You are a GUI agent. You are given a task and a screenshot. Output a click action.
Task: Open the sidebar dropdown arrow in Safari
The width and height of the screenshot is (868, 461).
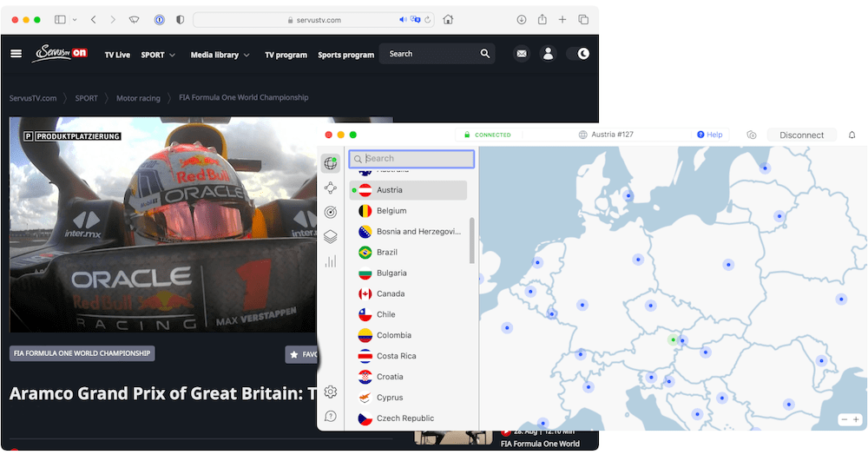coord(75,19)
